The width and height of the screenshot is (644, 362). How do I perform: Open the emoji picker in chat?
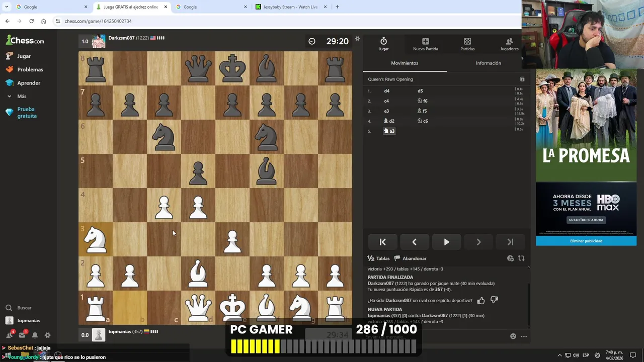513,336
